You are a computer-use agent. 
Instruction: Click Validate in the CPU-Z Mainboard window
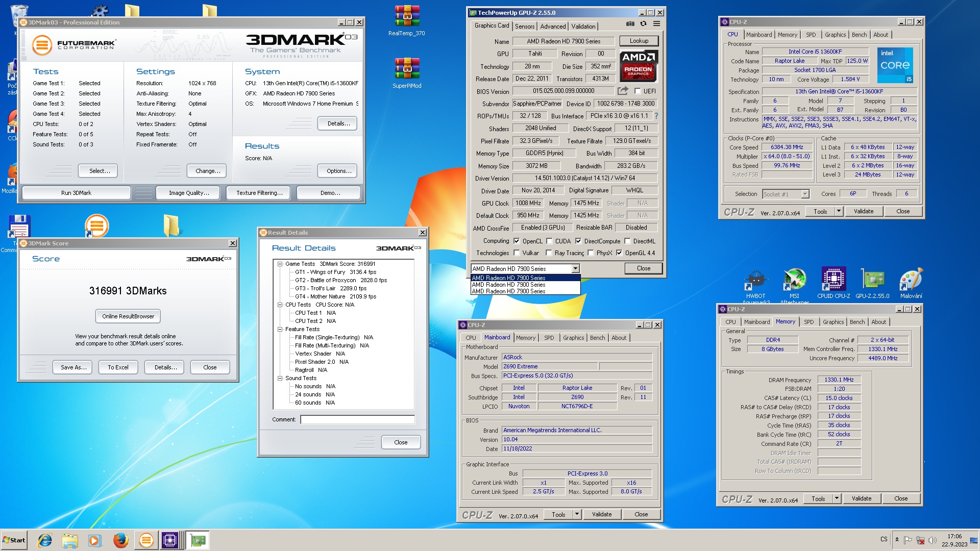pyautogui.click(x=602, y=514)
